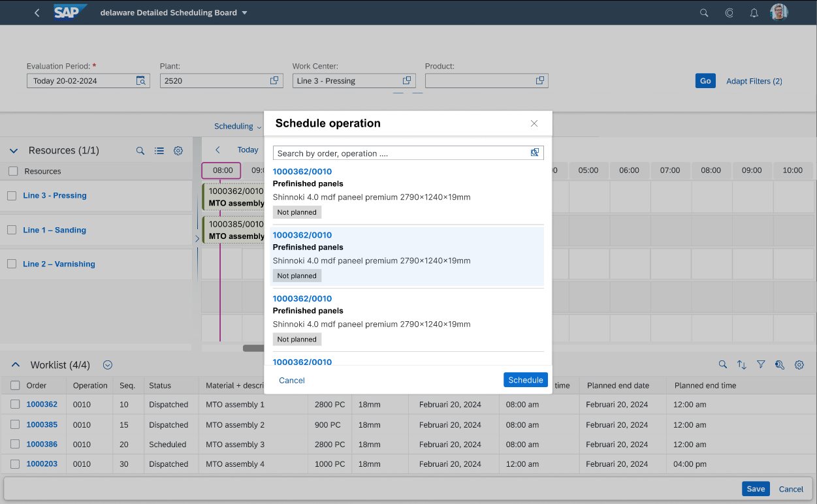Expand the Detailed Scheduling Board title dropdown
817x504 pixels.
[x=244, y=13]
